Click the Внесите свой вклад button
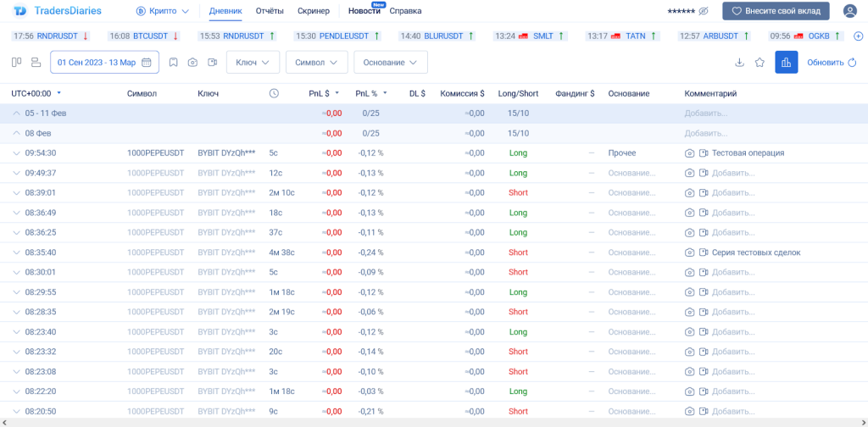 [x=776, y=11]
